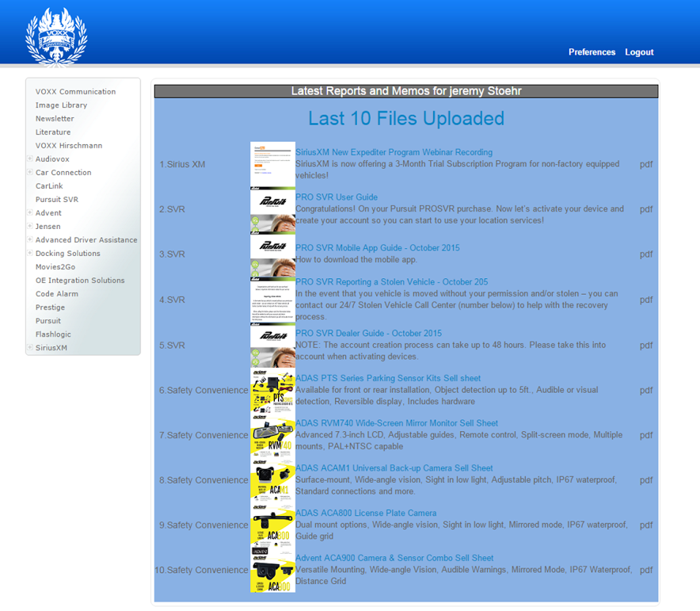Select Movies2Go in the sidebar

click(x=55, y=266)
